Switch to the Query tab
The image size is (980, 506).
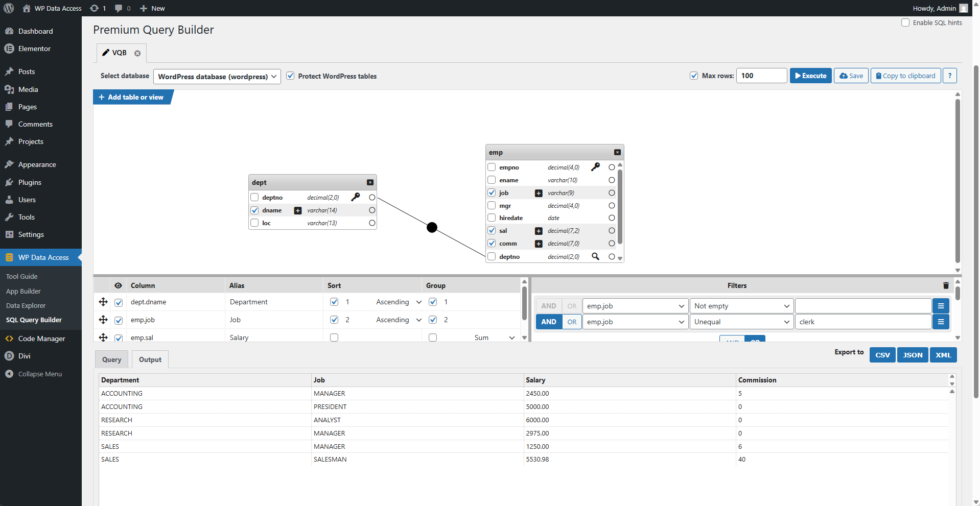click(x=111, y=359)
